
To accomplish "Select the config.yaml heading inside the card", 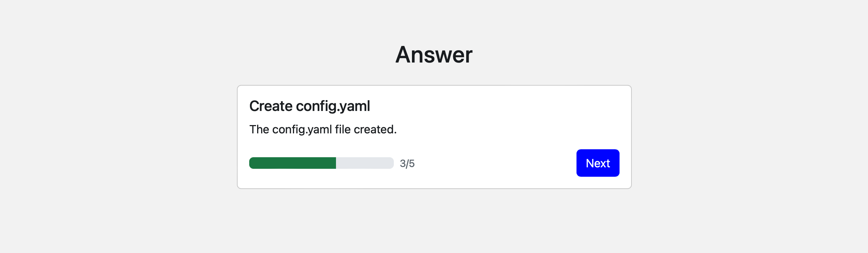I will pyautogui.click(x=310, y=106).
